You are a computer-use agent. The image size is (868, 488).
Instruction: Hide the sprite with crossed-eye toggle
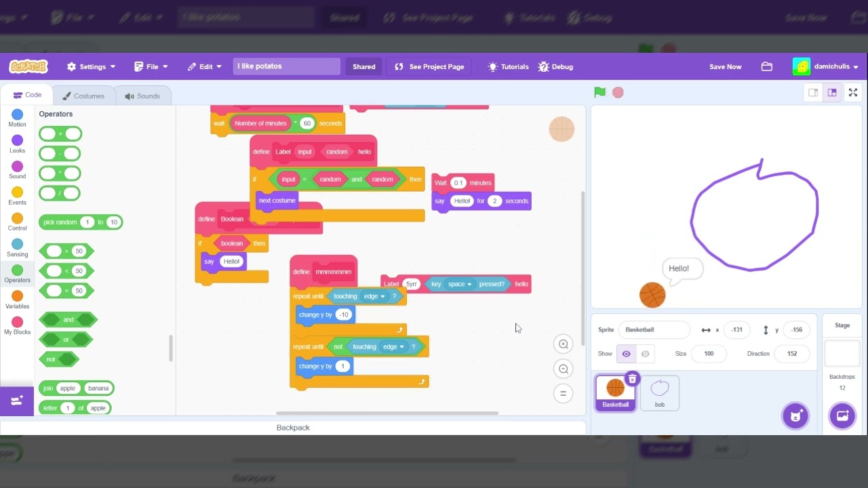[x=645, y=354]
